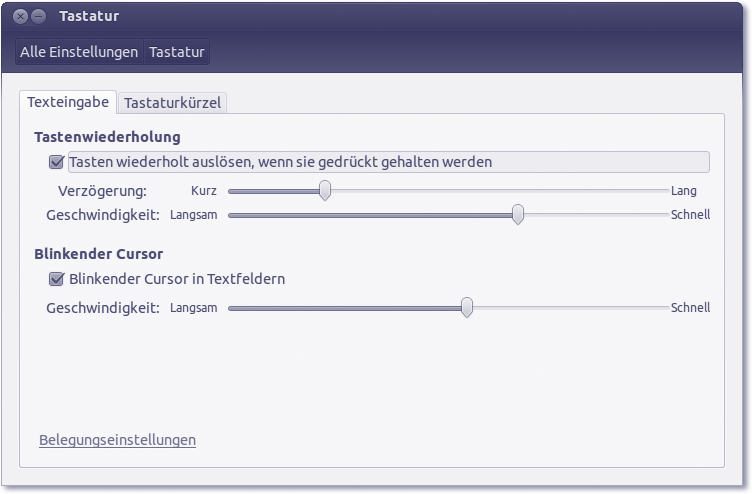This screenshot has width=752, height=494.
Task: Click the key repeat Geschwindigkeit slider handle
Action: click(518, 214)
